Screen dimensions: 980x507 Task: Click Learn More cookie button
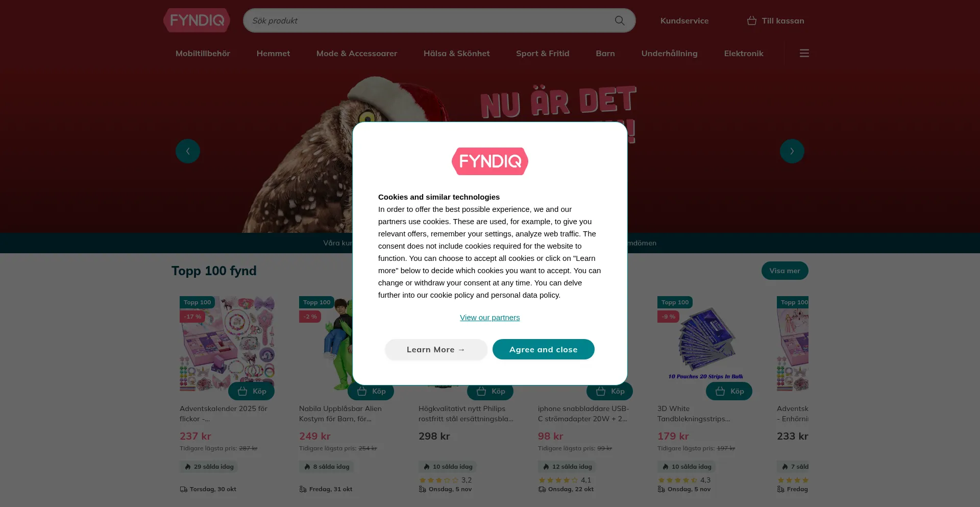click(436, 349)
